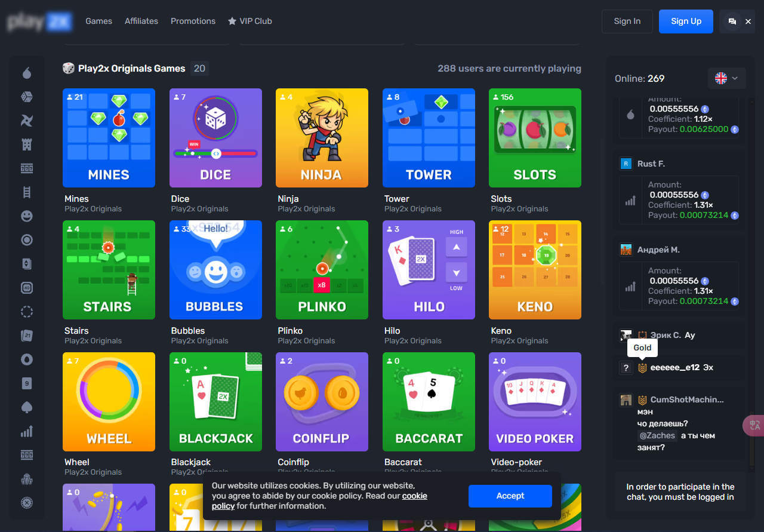
Task: Click the Rust F. payout 0.00073214
Action: tap(704, 215)
